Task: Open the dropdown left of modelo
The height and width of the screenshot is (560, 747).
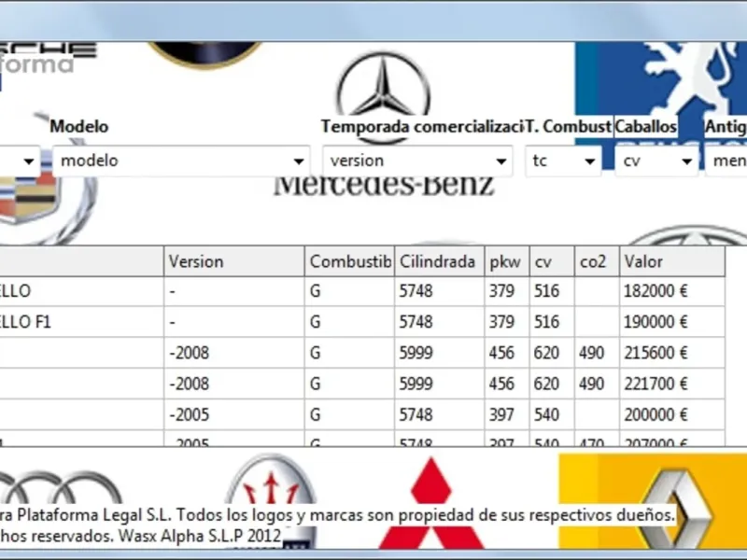Action: [x=19, y=161]
